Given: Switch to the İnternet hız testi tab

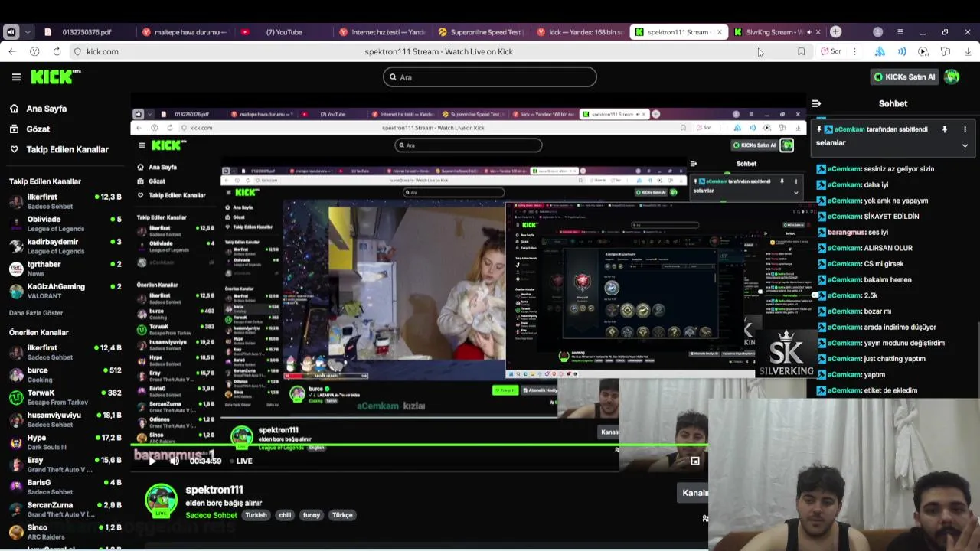Looking at the screenshot, I should 382,32.
